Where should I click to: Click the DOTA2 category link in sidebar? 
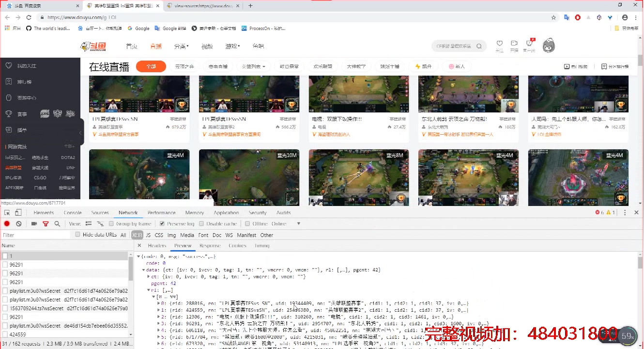(x=68, y=158)
